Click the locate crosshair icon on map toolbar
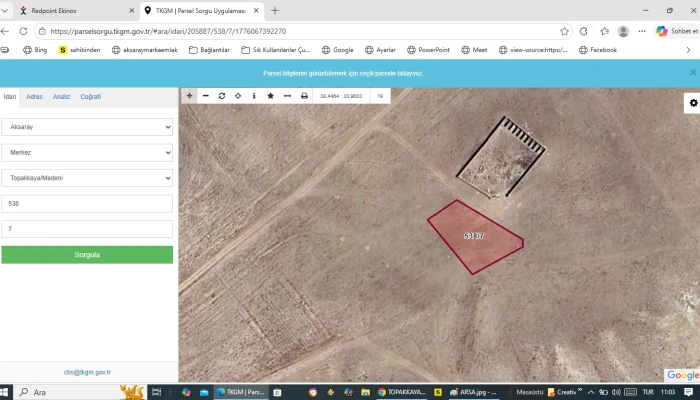Image resolution: width=700 pixels, height=400 pixels. (238, 96)
